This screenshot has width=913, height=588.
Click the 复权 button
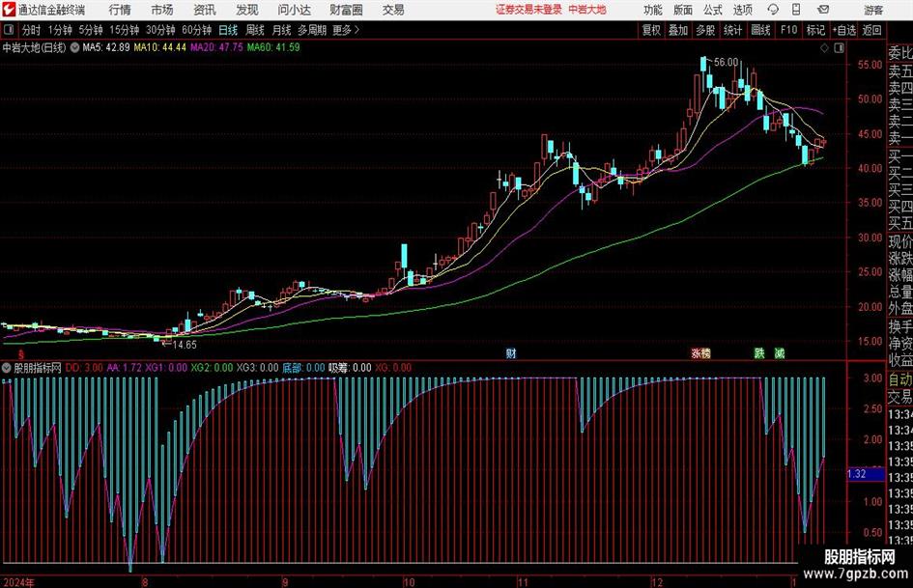point(651,30)
